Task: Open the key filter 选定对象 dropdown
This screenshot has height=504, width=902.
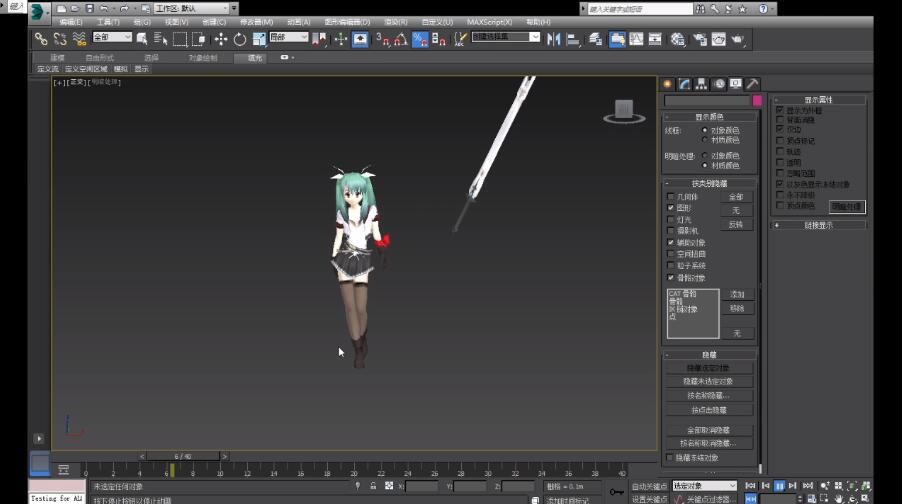Action: click(705, 486)
